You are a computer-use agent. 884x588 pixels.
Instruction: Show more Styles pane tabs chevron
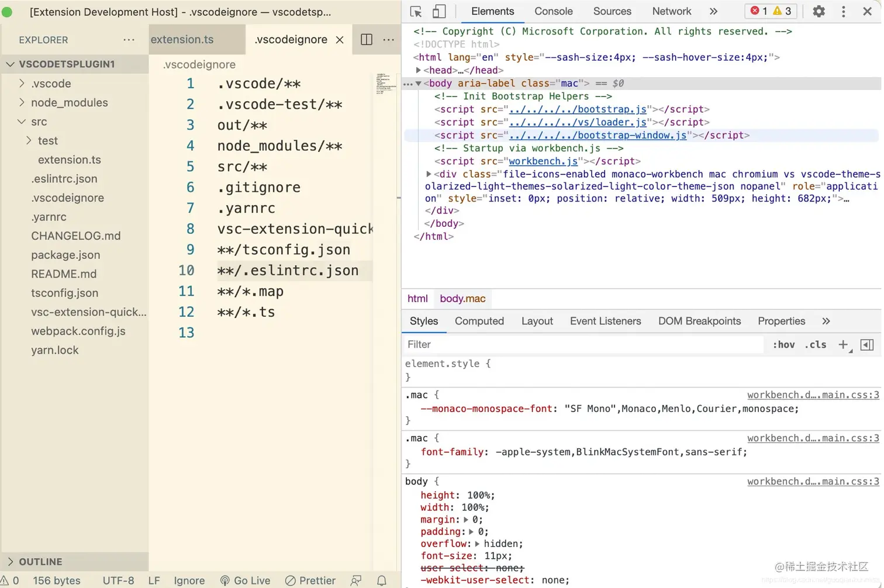click(826, 321)
